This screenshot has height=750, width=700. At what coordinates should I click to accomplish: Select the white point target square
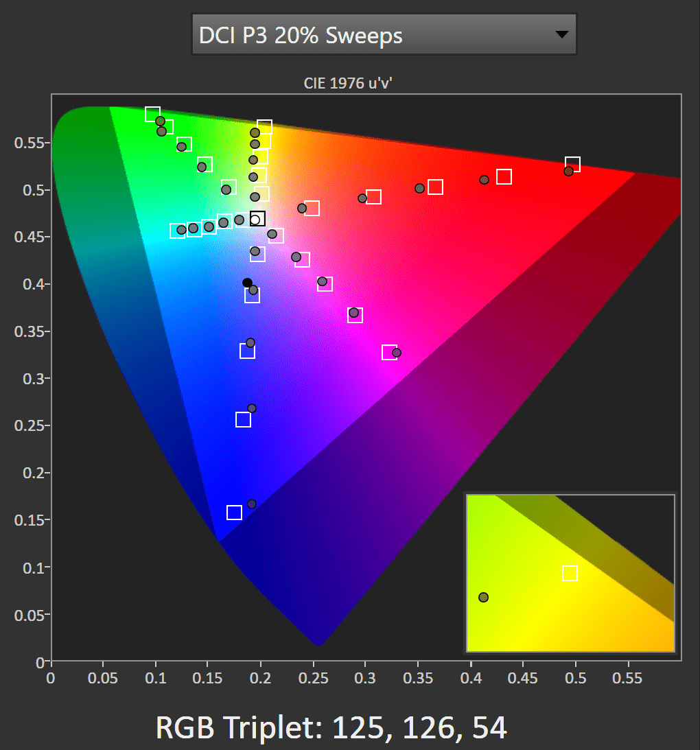coord(257,219)
